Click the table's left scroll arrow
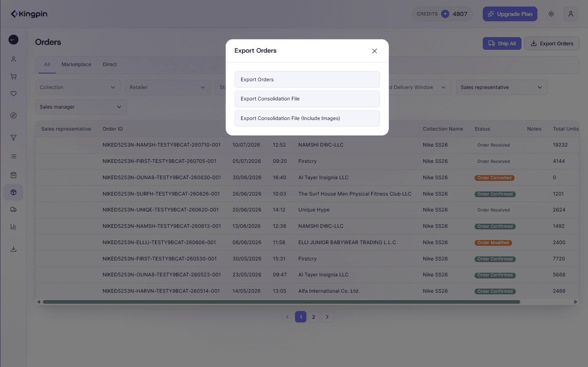This screenshot has width=588, height=367. 39,302
